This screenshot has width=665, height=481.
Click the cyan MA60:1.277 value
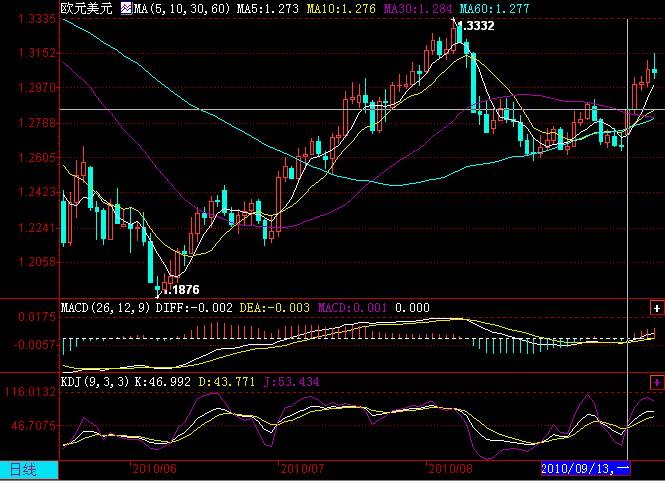click(495, 8)
